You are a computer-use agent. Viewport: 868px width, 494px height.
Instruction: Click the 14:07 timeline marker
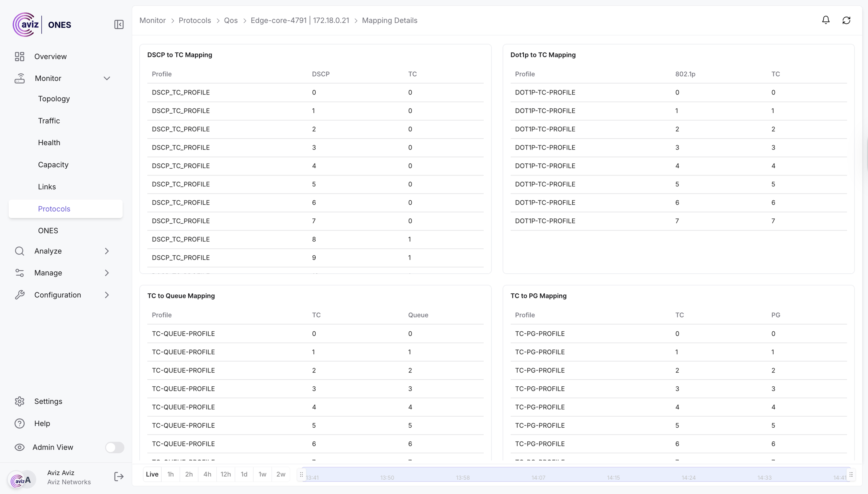(538, 477)
